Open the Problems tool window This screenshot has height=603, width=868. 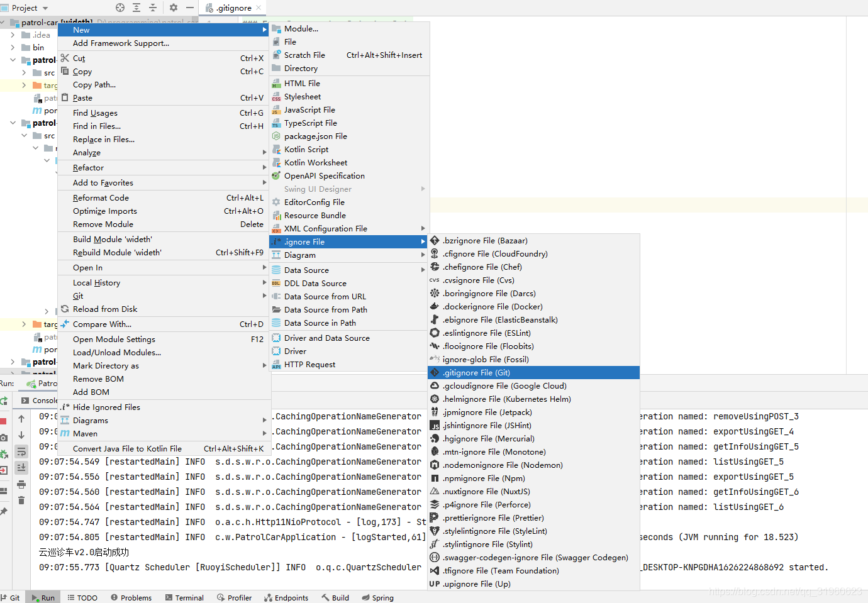(131, 597)
